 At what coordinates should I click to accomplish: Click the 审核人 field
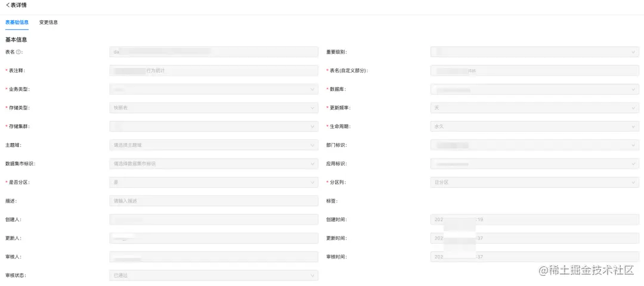coord(213,257)
